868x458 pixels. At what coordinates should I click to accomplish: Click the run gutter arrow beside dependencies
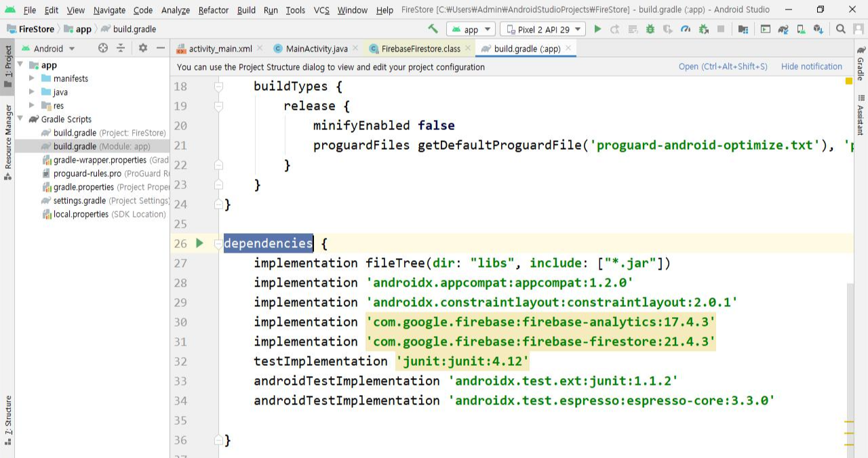[199, 243]
